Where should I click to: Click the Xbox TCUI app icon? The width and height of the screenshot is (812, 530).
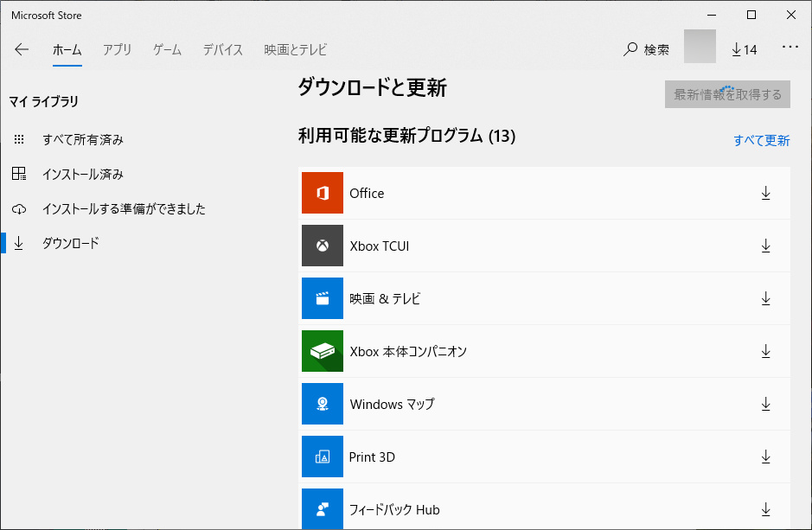coord(322,246)
